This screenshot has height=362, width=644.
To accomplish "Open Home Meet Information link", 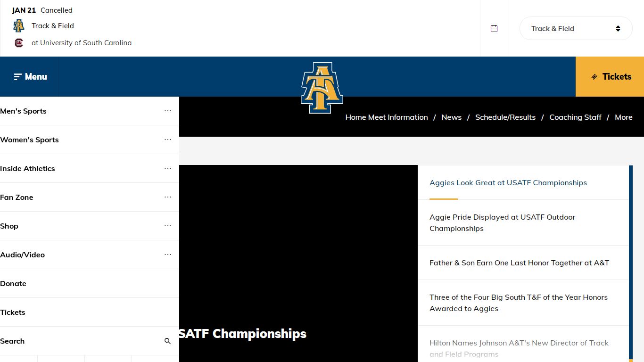I will coord(387,117).
